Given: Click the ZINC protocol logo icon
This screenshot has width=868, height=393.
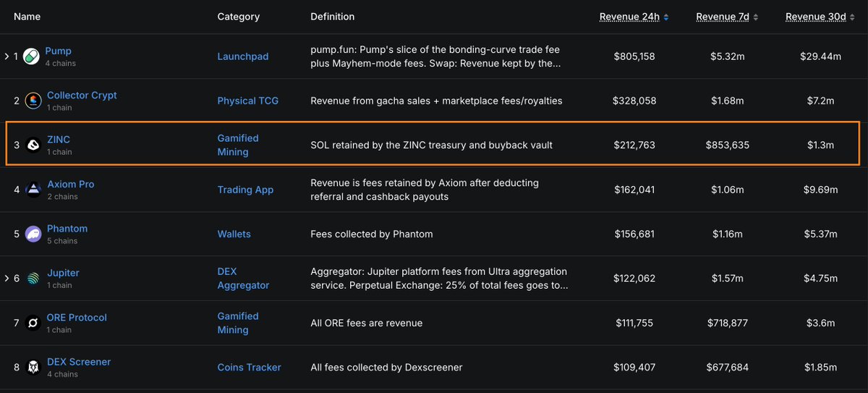Looking at the screenshot, I should pyautogui.click(x=33, y=145).
